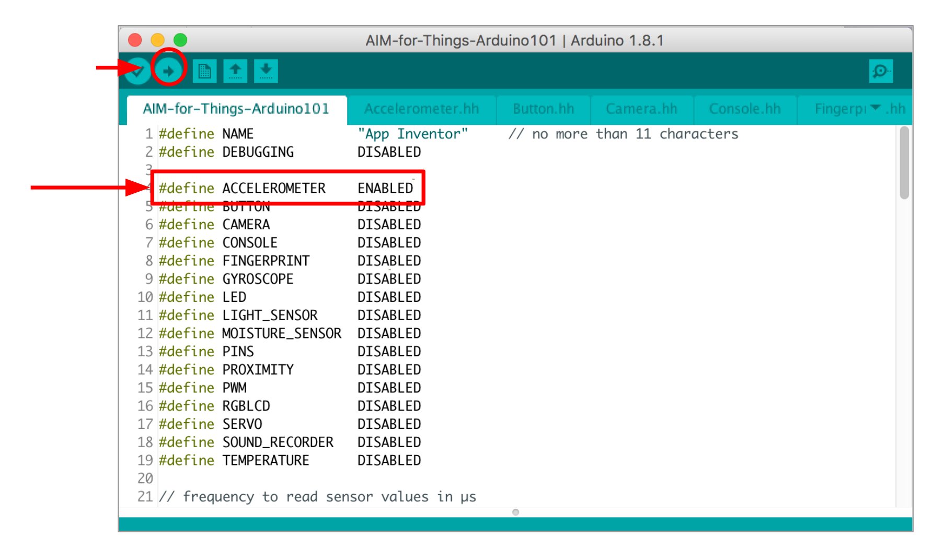The width and height of the screenshot is (945, 560).
Task: Switch to the Camera.hh tab
Action: point(641,109)
